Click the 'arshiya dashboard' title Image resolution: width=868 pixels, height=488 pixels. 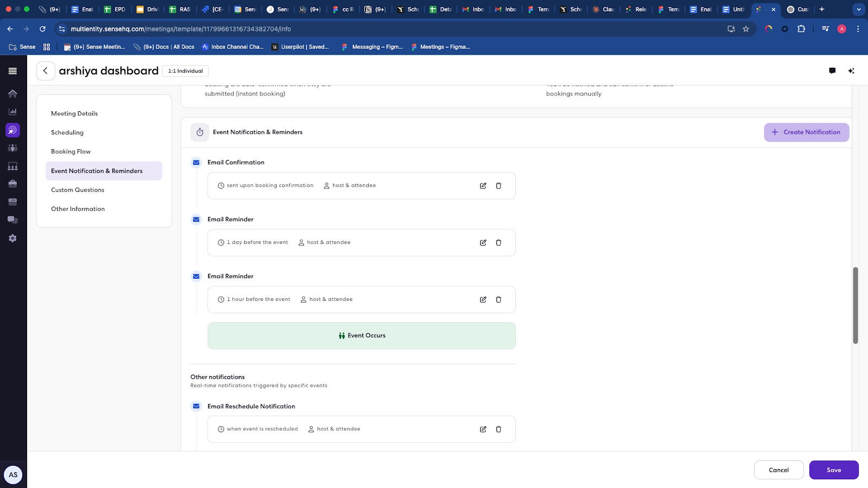[108, 71]
